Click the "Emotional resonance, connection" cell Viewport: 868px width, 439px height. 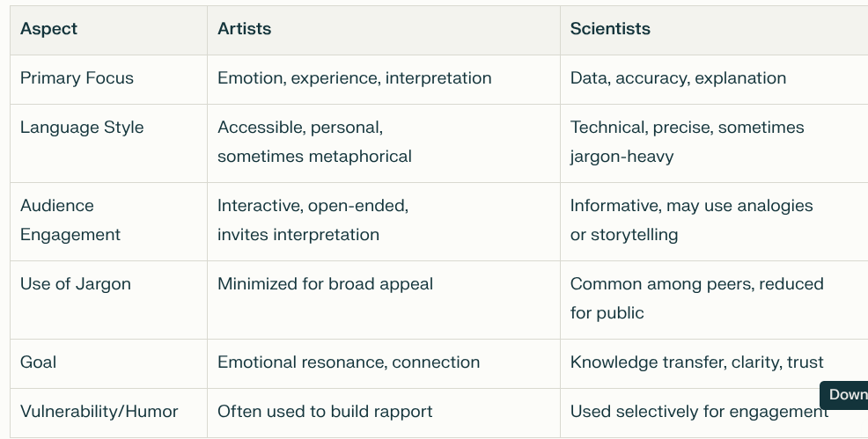pyautogui.click(x=349, y=362)
